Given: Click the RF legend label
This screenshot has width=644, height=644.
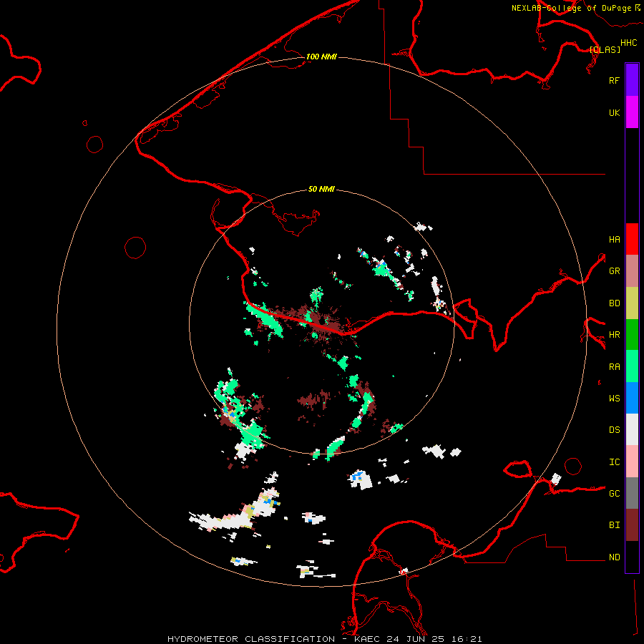Looking at the screenshot, I should 614,80.
